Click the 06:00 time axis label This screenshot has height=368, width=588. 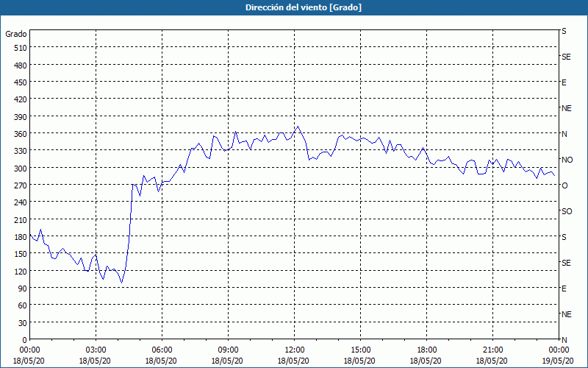pos(162,350)
